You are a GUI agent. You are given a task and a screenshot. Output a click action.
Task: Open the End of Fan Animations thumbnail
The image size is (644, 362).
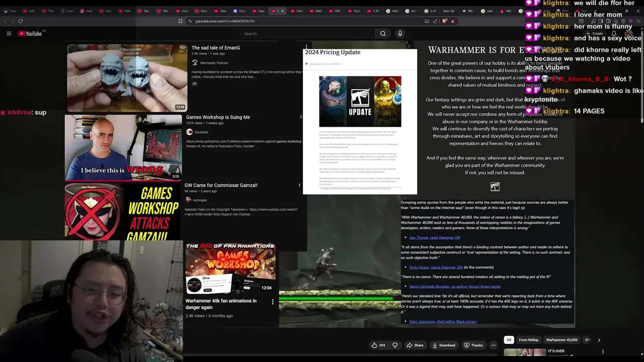pos(230,269)
